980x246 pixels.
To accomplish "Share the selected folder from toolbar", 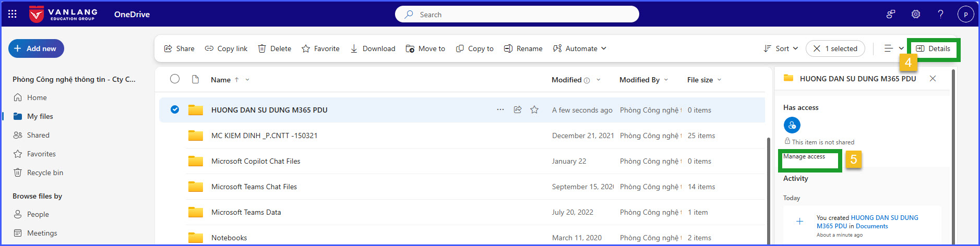I will tap(179, 48).
